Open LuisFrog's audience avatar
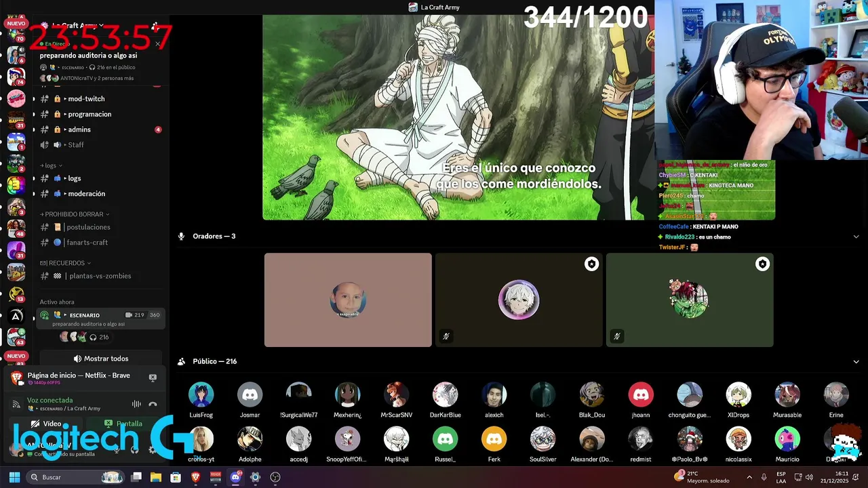This screenshot has height=488, width=868. coord(201,394)
